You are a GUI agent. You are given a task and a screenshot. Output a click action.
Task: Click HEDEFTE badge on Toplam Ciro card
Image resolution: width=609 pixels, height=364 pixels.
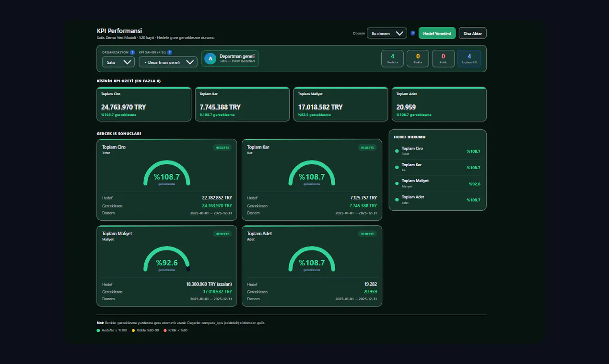[223, 148]
